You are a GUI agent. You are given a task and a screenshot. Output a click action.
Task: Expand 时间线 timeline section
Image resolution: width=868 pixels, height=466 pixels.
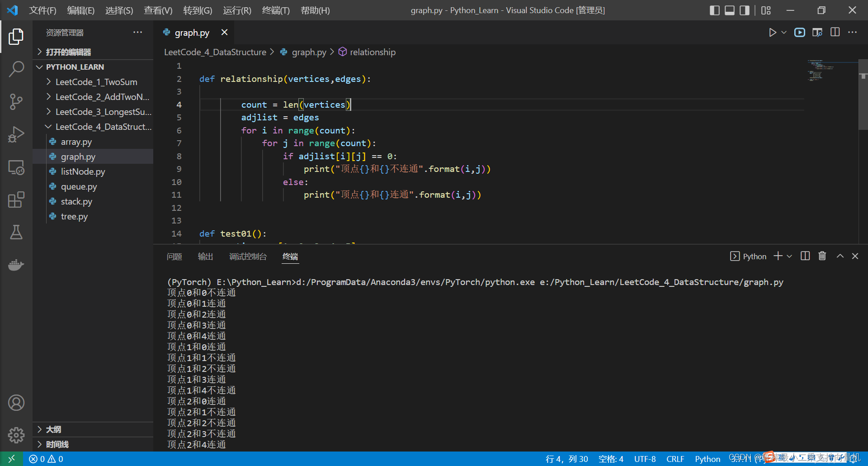coord(93,444)
